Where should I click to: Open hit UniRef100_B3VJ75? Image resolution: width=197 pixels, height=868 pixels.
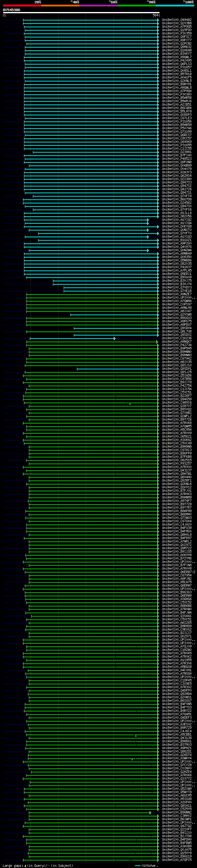(x=176, y=281)
